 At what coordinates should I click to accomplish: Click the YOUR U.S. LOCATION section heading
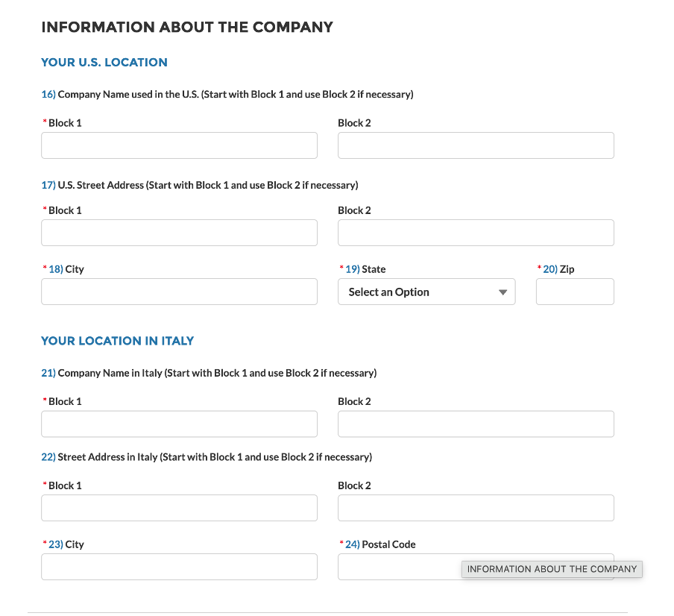[x=104, y=63]
